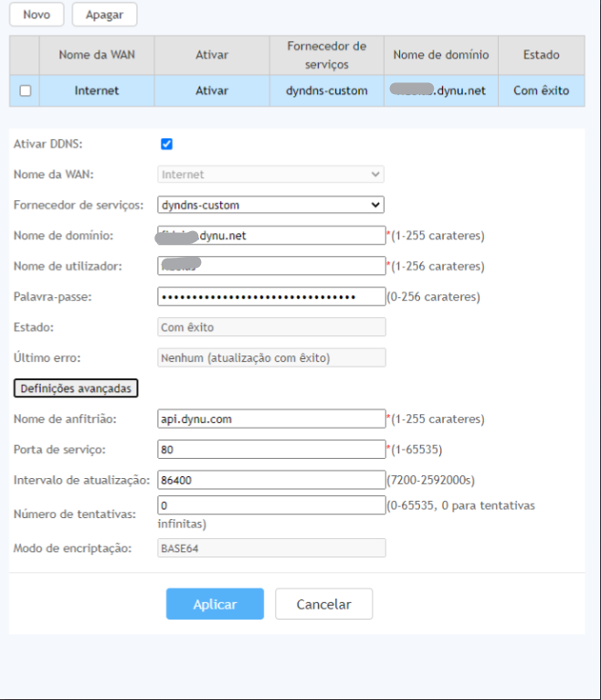Image resolution: width=601 pixels, height=700 pixels.
Task: Click the Estado column header
Action: (541, 55)
